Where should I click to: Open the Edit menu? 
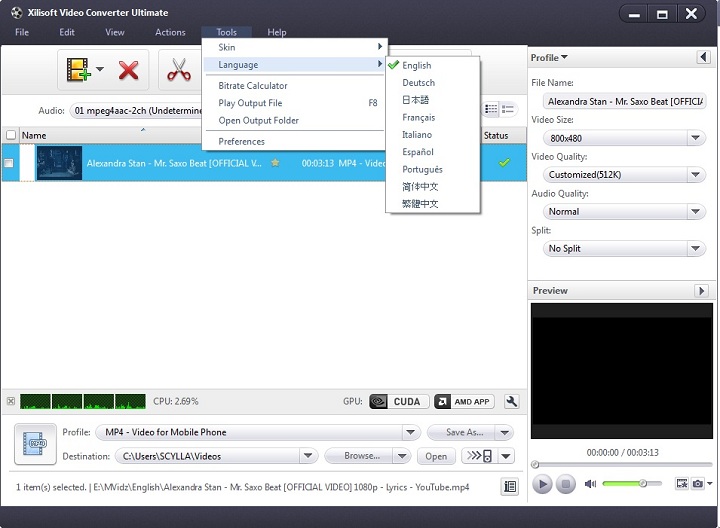point(67,32)
